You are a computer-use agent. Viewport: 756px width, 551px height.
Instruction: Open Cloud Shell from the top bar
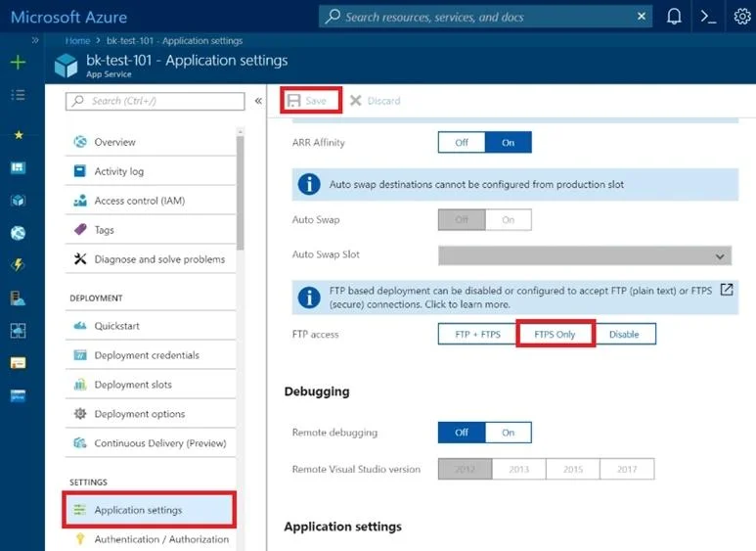[708, 17]
